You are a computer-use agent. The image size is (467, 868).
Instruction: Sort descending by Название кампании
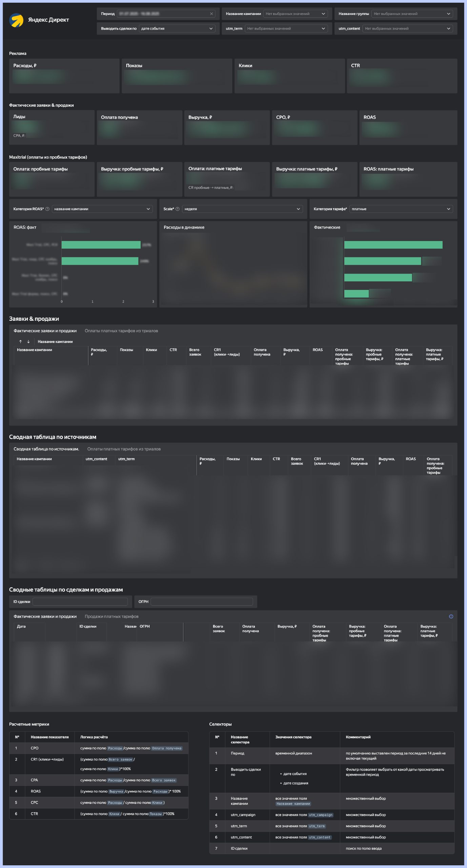(28, 341)
